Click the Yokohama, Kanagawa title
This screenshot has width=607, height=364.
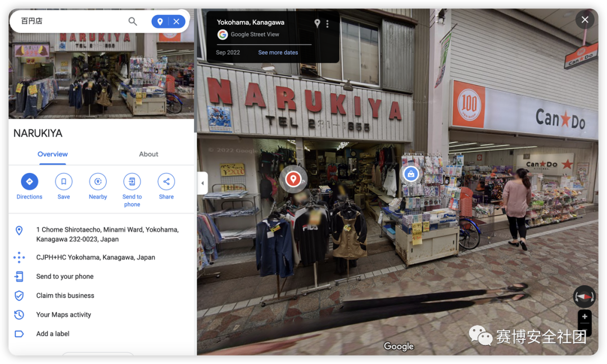tap(251, 22)
